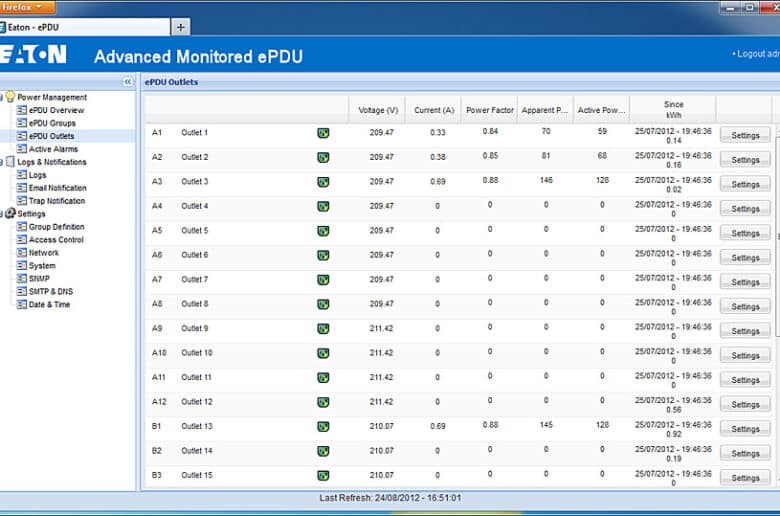This screenshot has height=516, width=780.
Task: Click the green outlet status icon for Outlet 14
Action: (x=323, y=451)
